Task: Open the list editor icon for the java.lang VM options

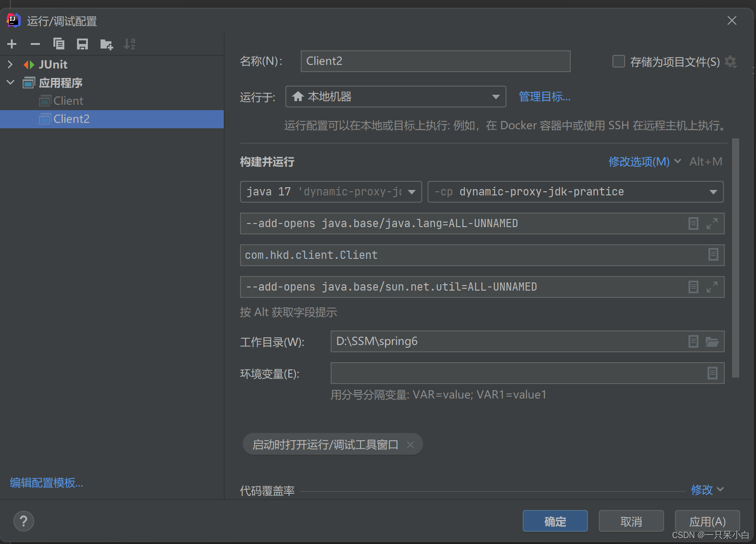Action: pos(693,223)
